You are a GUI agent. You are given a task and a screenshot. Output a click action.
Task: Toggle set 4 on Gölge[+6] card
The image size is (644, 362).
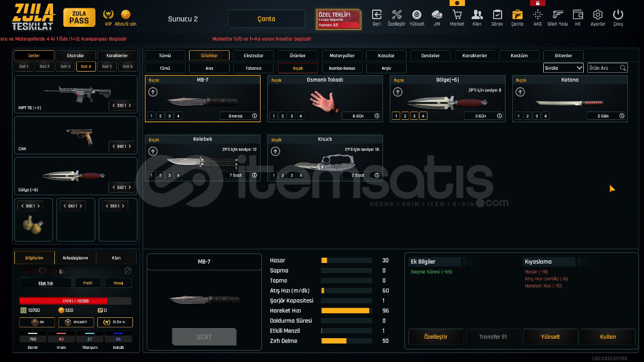click(x=423, y=116)
